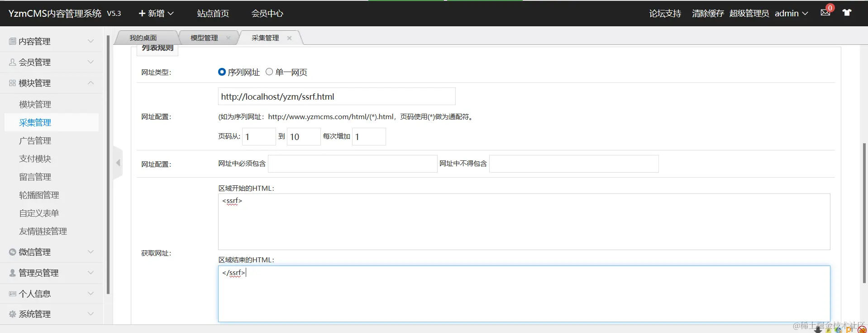Focus the 页码从 start page field
868x333 pixels.
pos(259,136)
